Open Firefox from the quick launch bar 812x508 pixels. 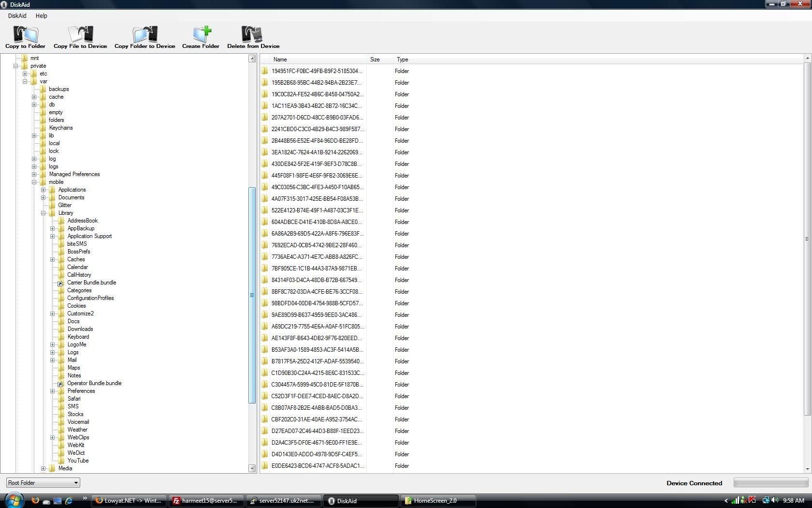[x=35, y=501]
